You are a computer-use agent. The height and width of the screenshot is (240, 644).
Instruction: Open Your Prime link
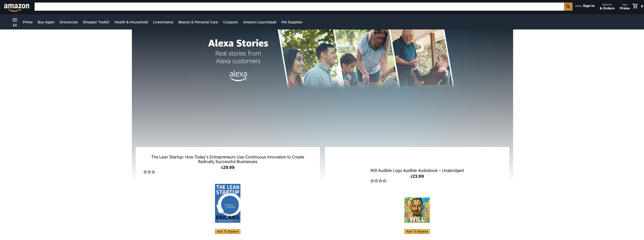pyautogui.click(x=625, y=7)
